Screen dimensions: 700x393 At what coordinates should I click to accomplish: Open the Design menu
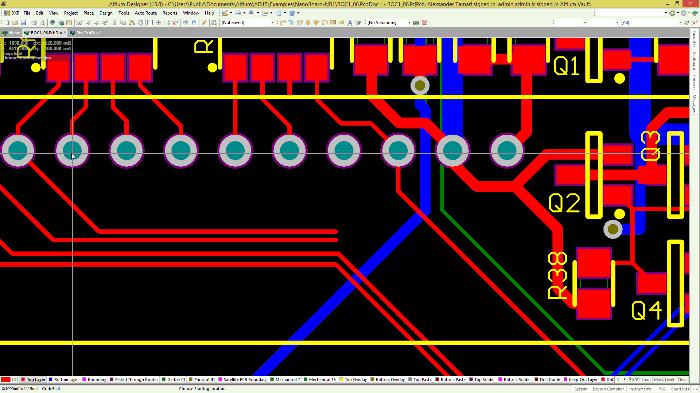click(x=106, y=13)
